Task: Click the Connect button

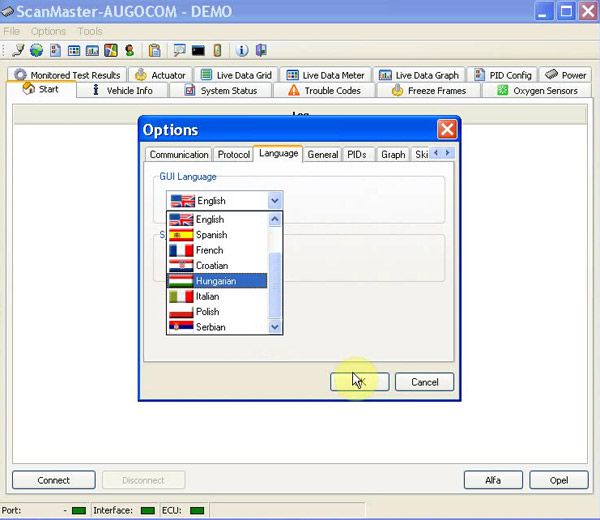Action: coord(54,480)
